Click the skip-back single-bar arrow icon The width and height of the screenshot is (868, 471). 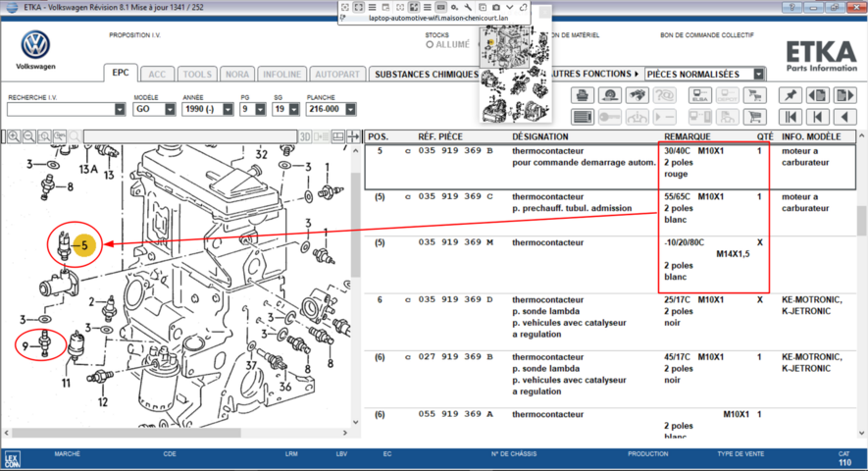pyautogui.click(x=818, y=117)
